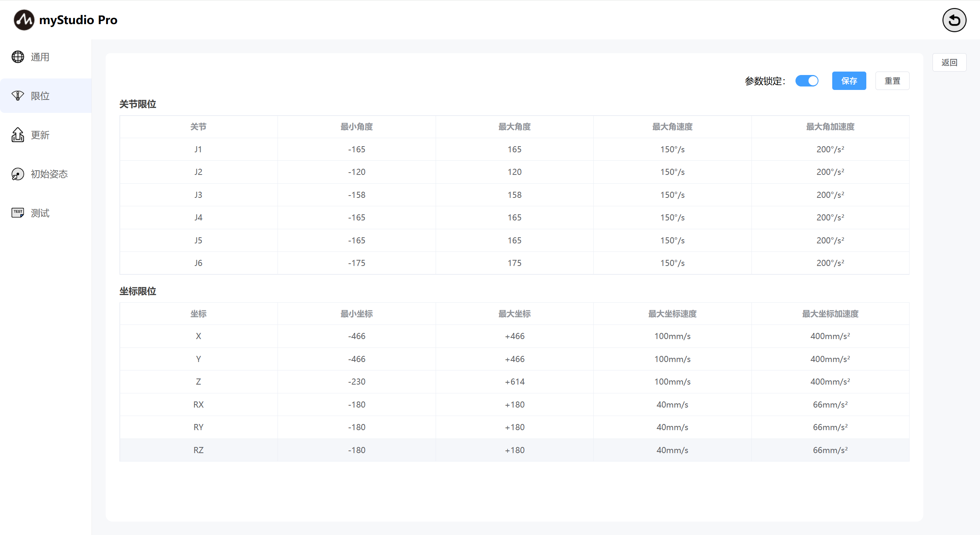Click the 返回 return button
Image resolution: width=980 pixels, height=535 pixels.
click(949, 62)
